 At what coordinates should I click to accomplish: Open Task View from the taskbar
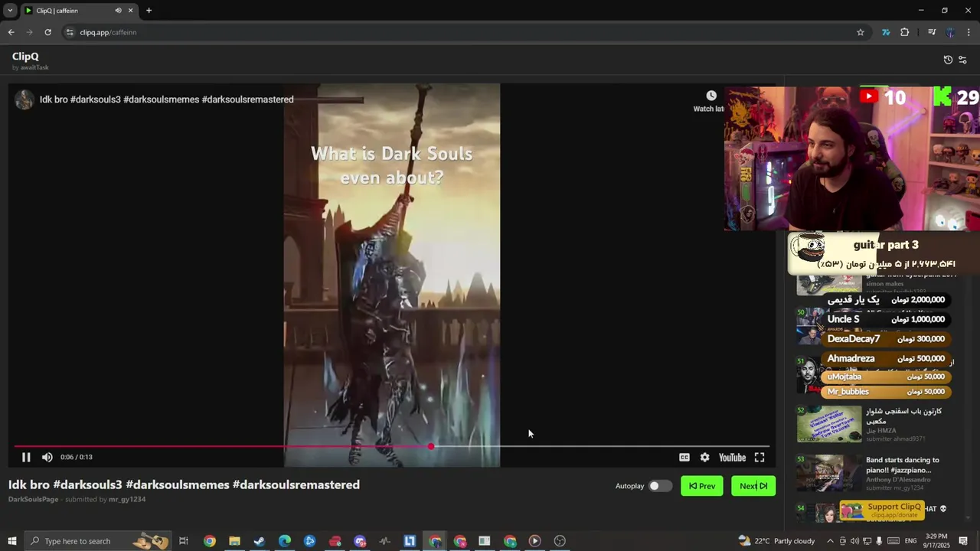coord(184,541)
